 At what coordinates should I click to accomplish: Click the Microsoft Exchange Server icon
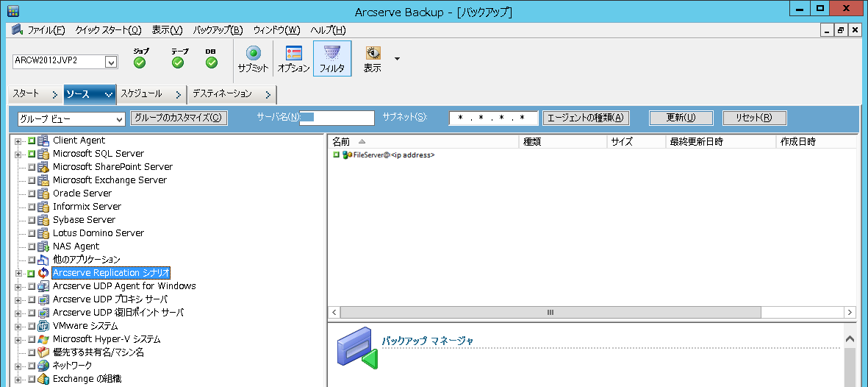43,180
